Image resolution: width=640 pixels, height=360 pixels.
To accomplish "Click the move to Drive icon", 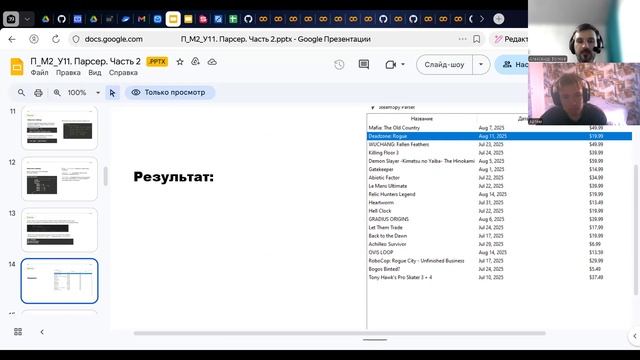I will (196, 62).
